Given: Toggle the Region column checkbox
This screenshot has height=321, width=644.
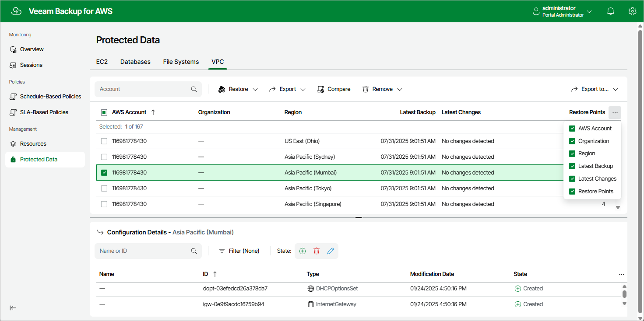Looking at the screenshot, I should (x=572, y=154).
